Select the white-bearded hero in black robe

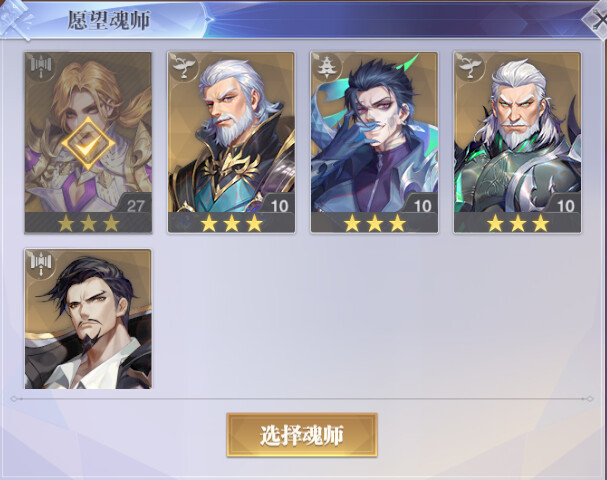pos(231,142)
